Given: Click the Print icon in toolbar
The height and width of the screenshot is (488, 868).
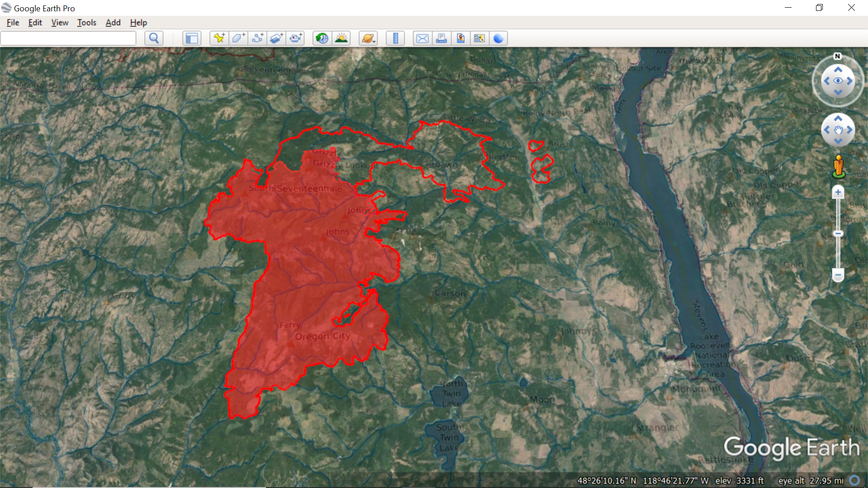Looking at the screenshot, I should click(x=441, y=38).
